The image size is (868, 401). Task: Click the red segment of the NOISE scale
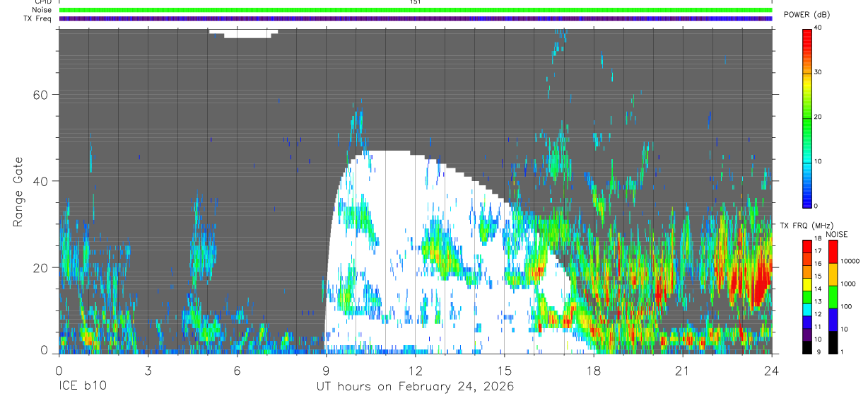(x=833, y=252)
